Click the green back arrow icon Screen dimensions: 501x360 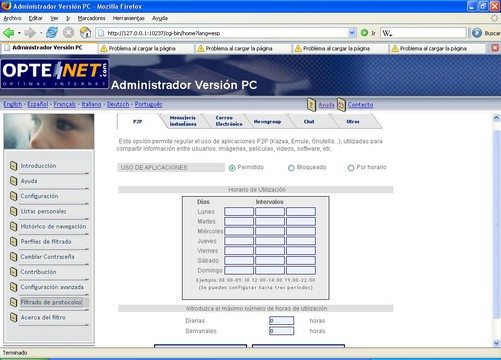(9, 33)
